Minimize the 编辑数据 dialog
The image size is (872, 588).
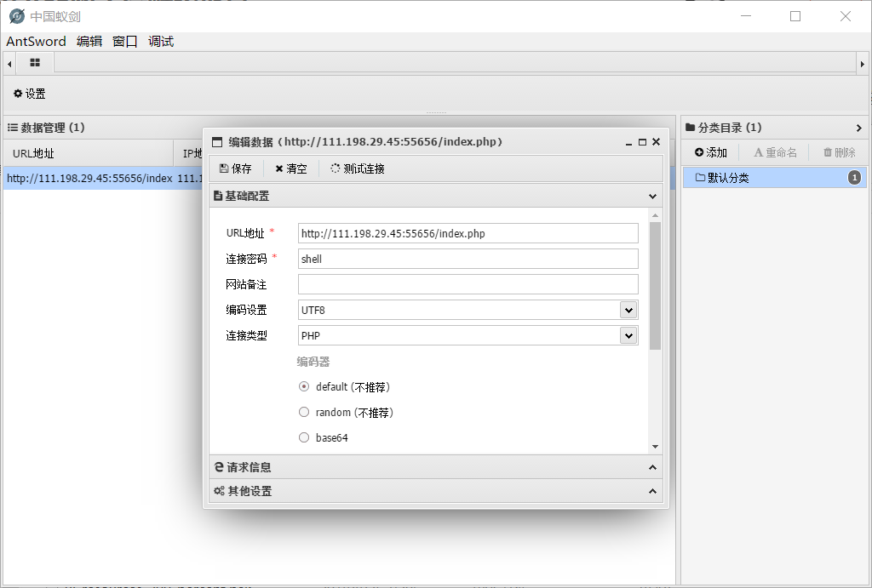point(629,143)
